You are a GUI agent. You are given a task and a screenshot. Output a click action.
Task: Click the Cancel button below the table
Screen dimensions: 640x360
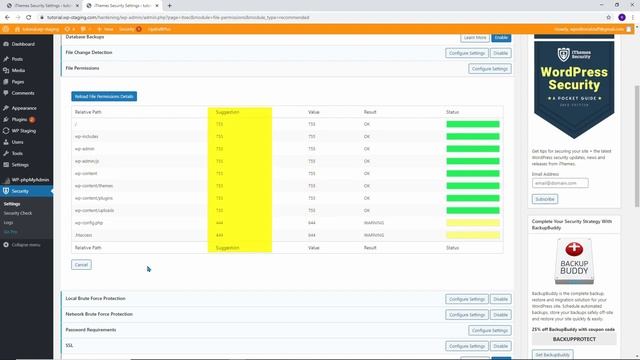coord(81,264)
